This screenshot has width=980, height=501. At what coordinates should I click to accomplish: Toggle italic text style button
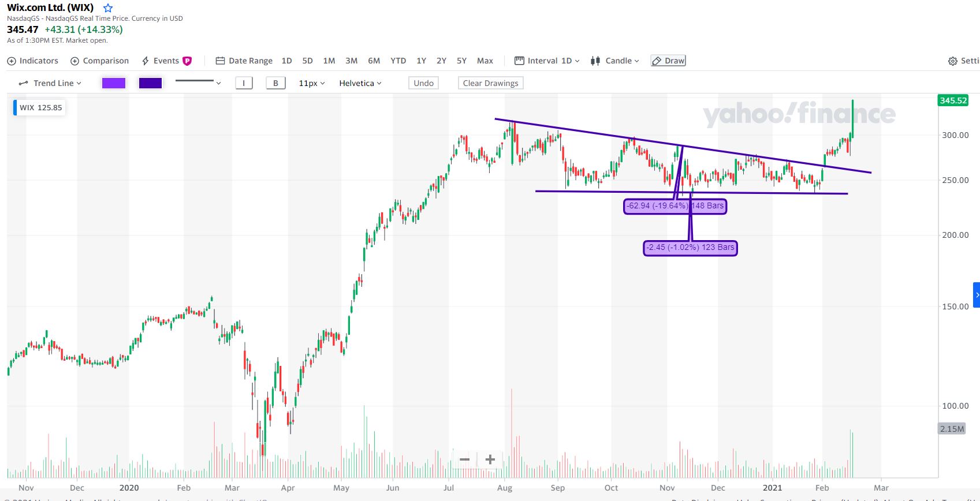(x=244, y=83)
